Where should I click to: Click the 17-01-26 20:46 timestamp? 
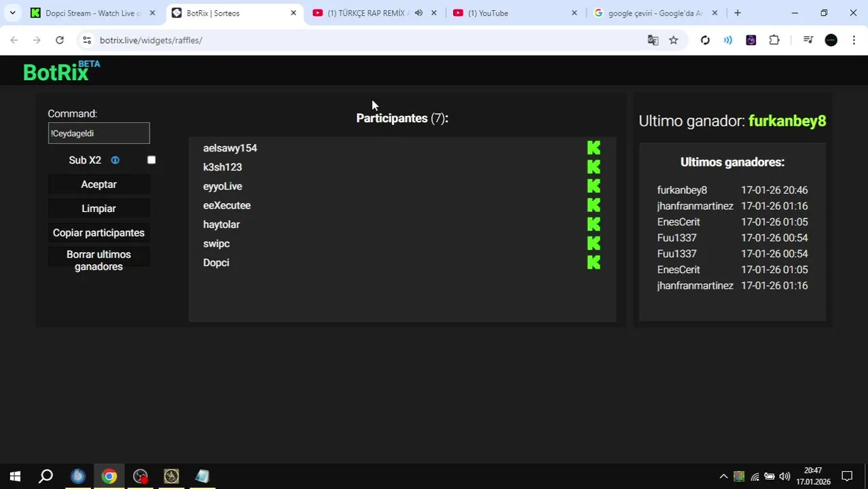pos(774,190)
